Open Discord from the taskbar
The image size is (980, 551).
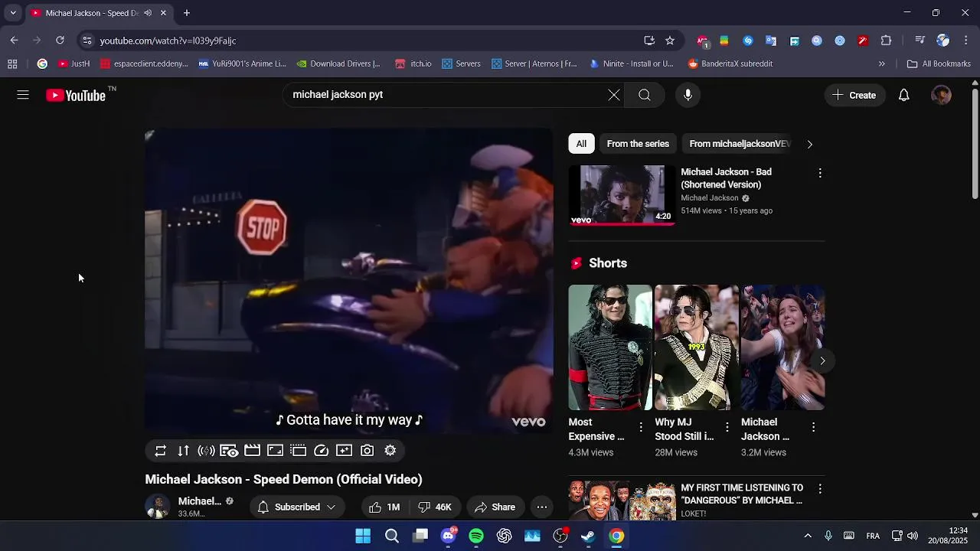pos(449,536)
